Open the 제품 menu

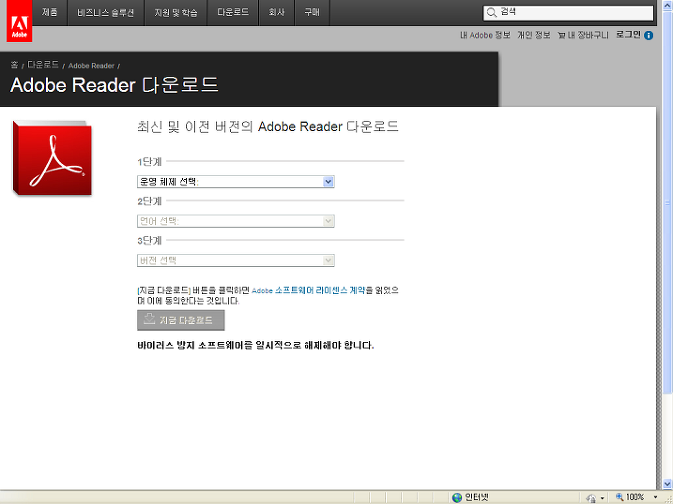coord(50,12)
